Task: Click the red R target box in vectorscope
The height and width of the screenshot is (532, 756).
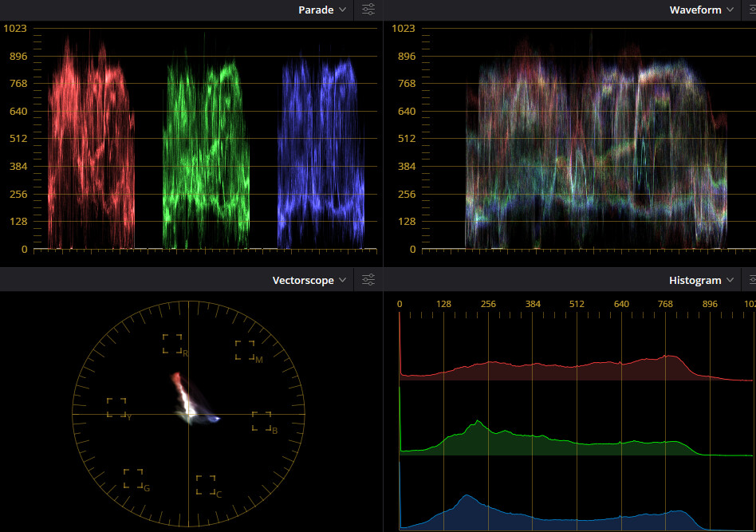Action: (172, 344)
